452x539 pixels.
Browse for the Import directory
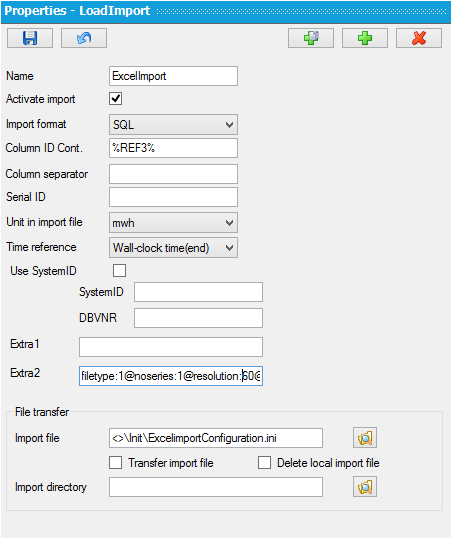coord(365,486)
